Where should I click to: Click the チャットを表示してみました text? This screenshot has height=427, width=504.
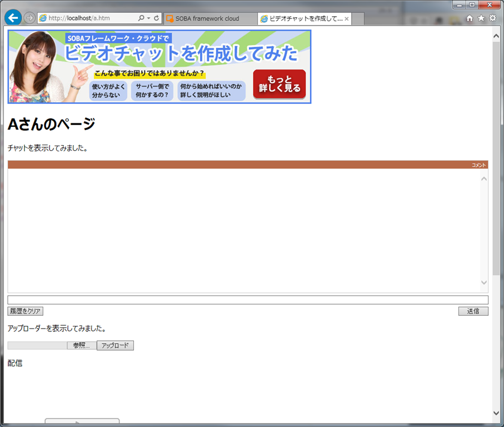point(48,148)
